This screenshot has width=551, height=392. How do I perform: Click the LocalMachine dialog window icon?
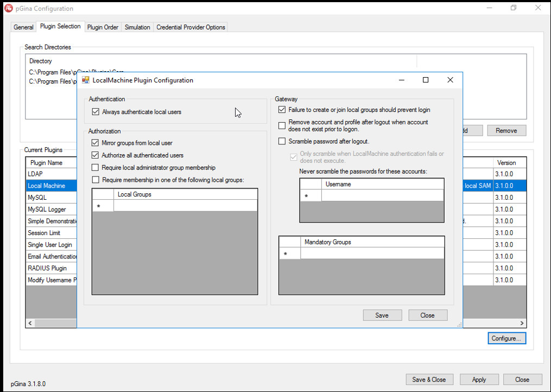coord(85,80)
